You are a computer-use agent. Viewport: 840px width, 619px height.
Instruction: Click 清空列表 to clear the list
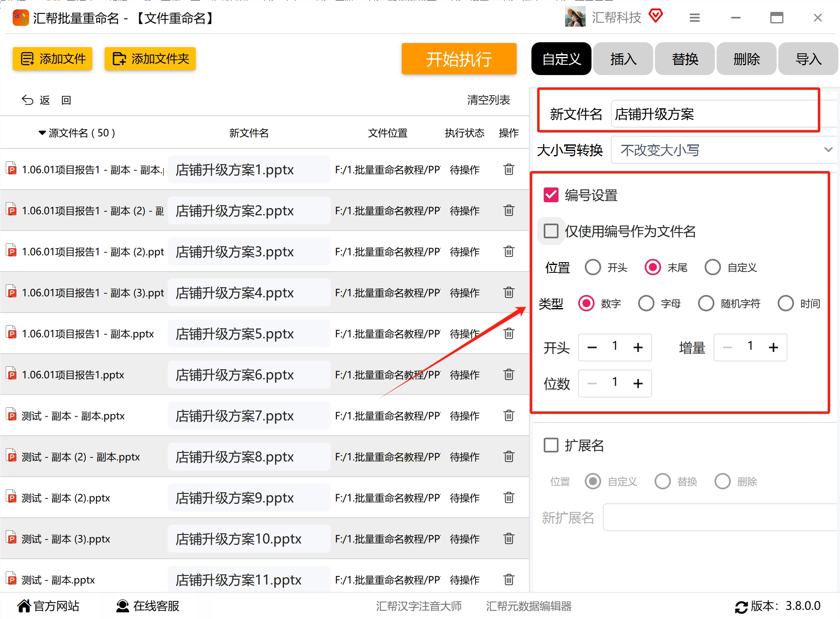[488, 100]
